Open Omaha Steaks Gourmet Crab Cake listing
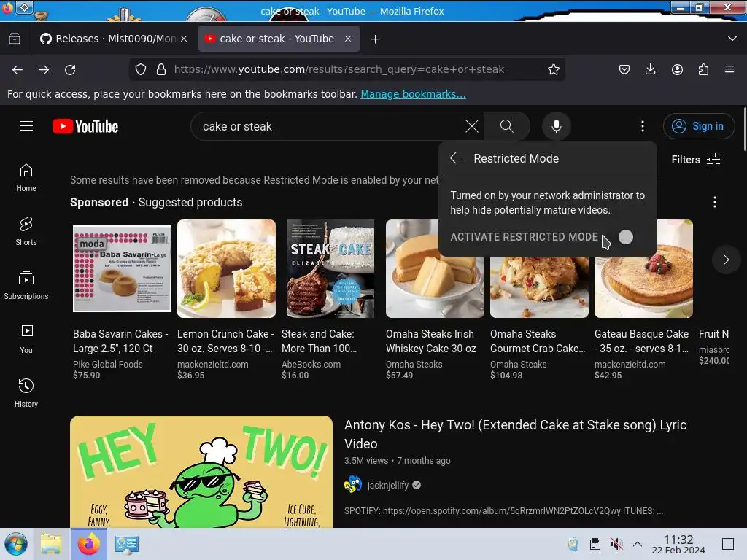Viewport: 747px width, 560px height. pos(538,341)
